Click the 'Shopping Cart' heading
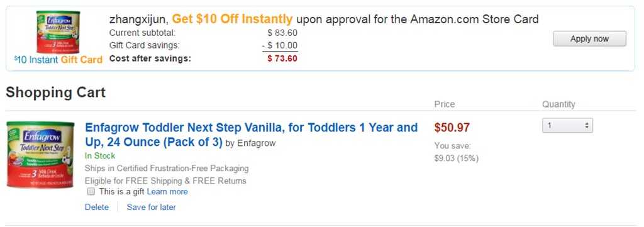The height and width of the screenshot is (227, 644). click(x=56, y=92)
